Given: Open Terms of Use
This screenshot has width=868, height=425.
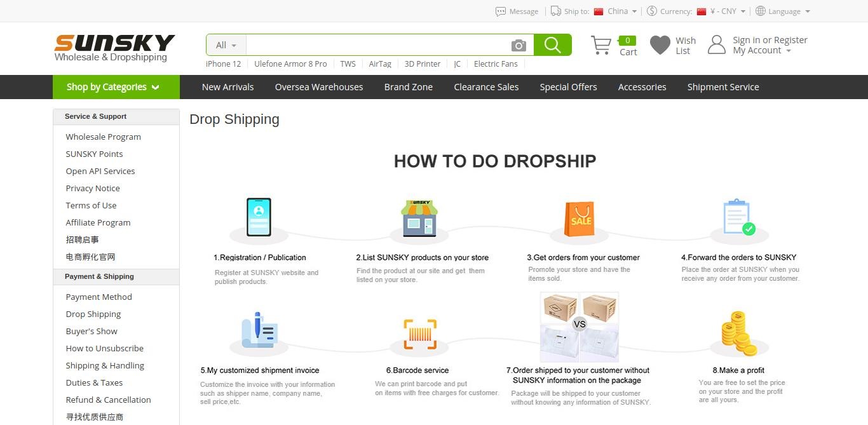Looking at the screenshot, I should 91,205.
